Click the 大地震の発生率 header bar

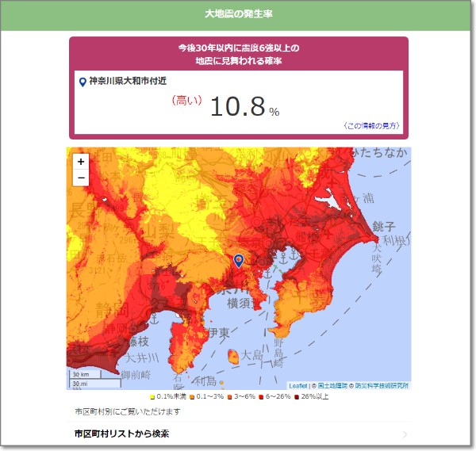pos(238,14)
